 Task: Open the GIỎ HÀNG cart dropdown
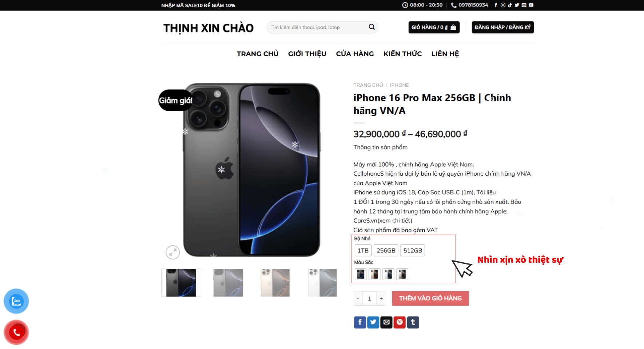tap(434, 27)
